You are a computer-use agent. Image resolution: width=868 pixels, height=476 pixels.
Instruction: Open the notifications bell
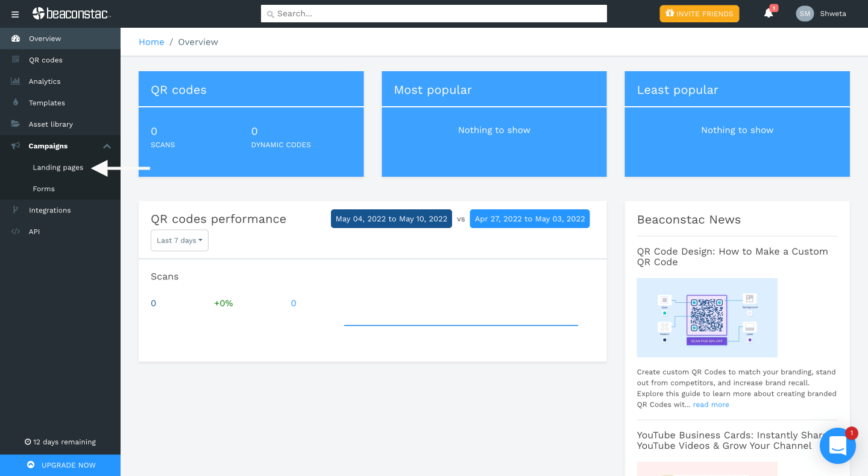[769, 13]
